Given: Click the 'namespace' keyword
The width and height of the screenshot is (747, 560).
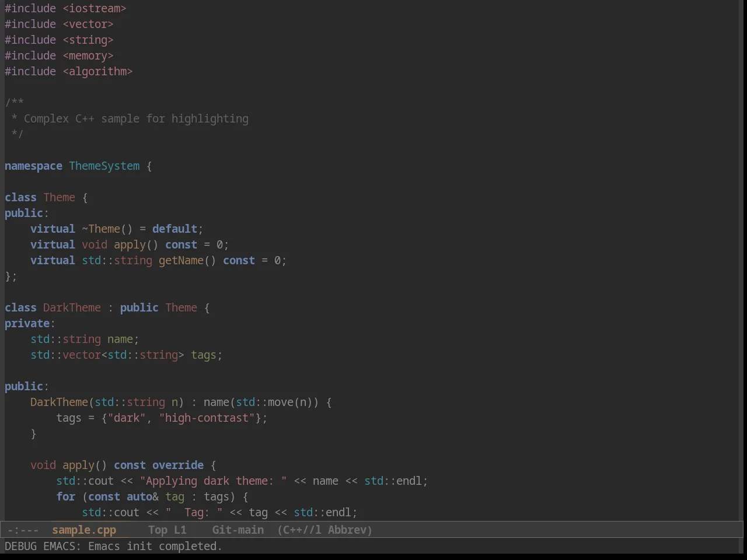Looking at the screenshot, I should click(x=33, y=166).
